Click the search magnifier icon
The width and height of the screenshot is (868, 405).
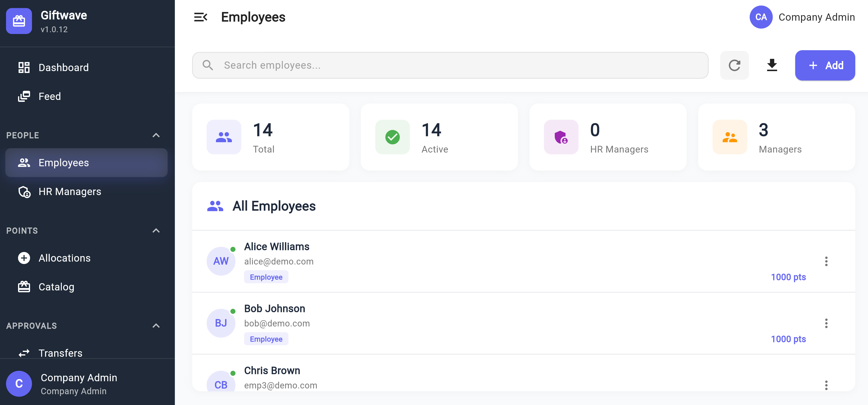[x=208, y=65]
